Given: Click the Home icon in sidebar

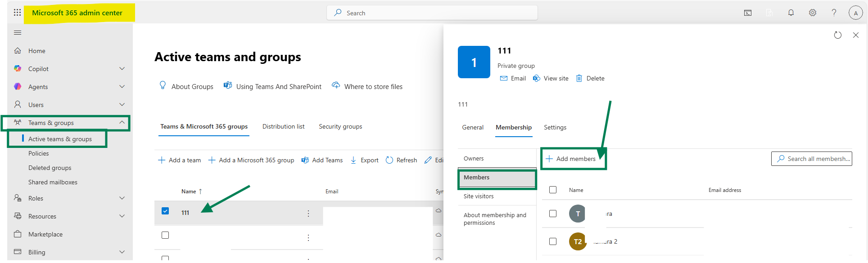Looking at the screenshot, I should pyautogui.click(x=18, y=51).
